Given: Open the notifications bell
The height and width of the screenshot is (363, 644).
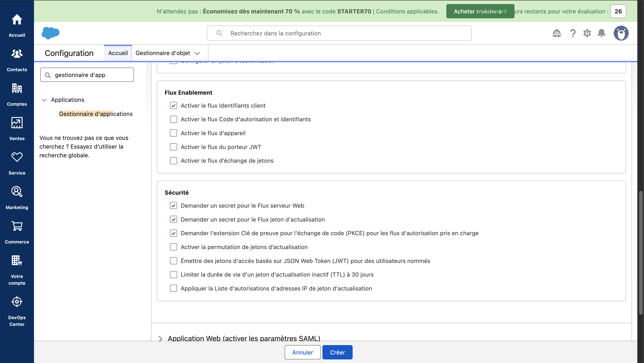Looking at the screenshot, I should pyautogui.click(x=601, y=33).
